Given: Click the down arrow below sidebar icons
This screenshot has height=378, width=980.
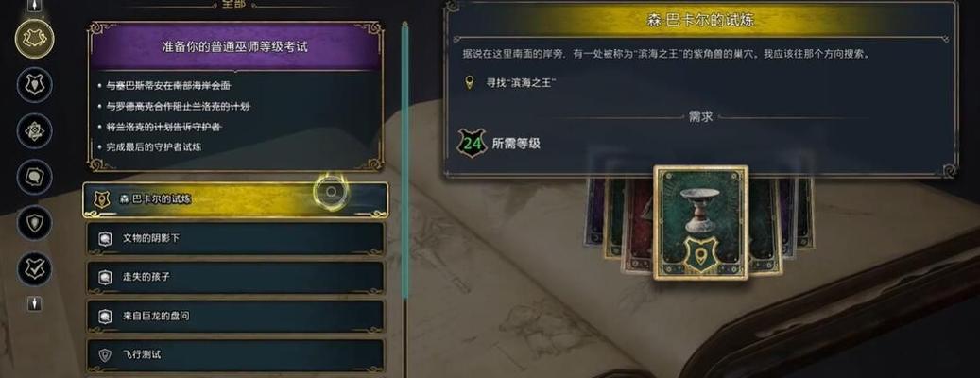Looking at the screenshot, I should (34, 303).
